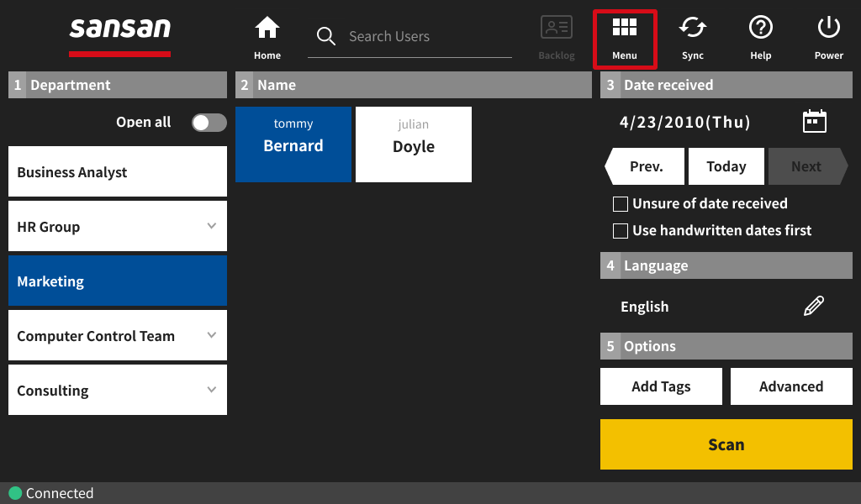The height and width of the screenshot is (504, 861).
Task: Click the date 4/23/2010(Thu)
Action: (x=684, y=122)
